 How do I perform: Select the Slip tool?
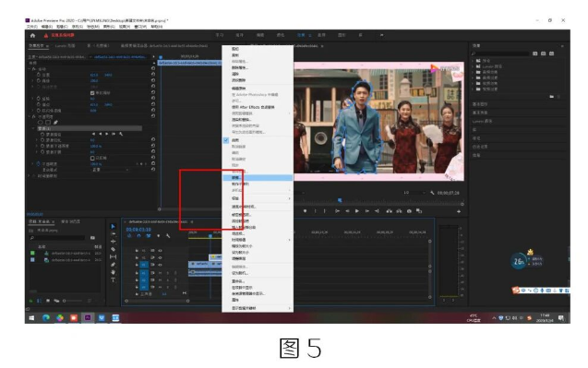113,256
